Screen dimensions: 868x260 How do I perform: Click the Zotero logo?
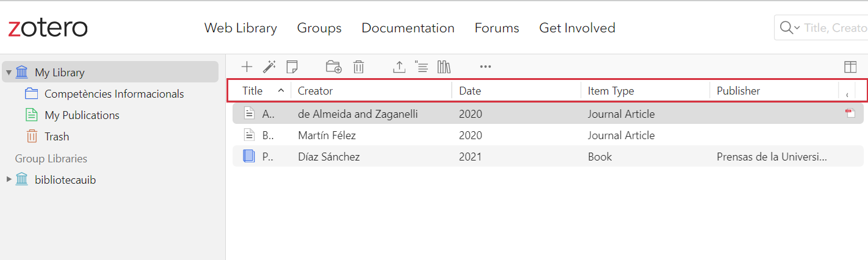point(48,28)
